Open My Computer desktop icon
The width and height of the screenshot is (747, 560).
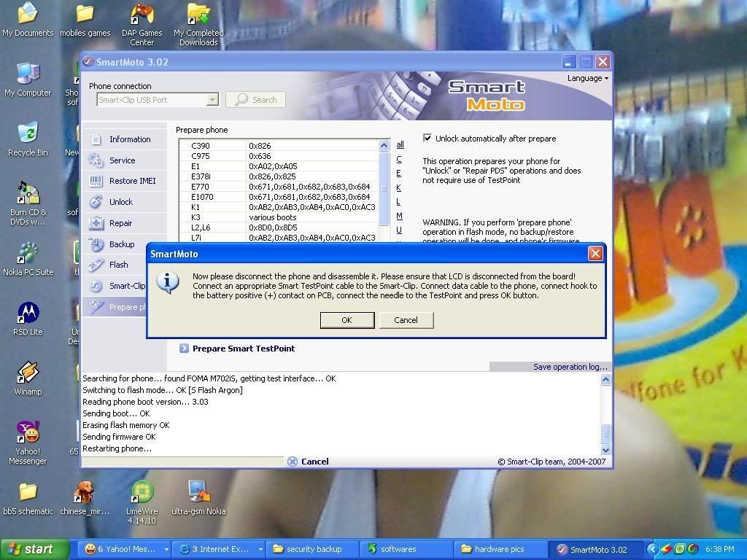click(28, 79)
